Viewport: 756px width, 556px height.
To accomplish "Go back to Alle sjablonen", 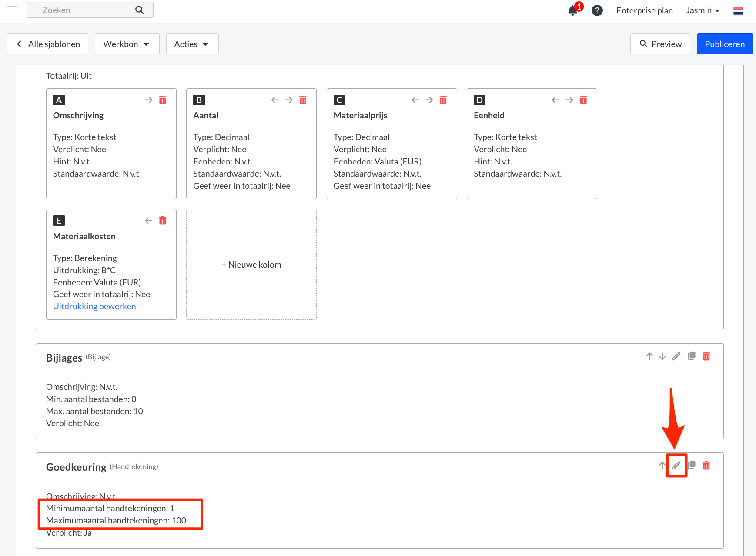I will [48, 44].
